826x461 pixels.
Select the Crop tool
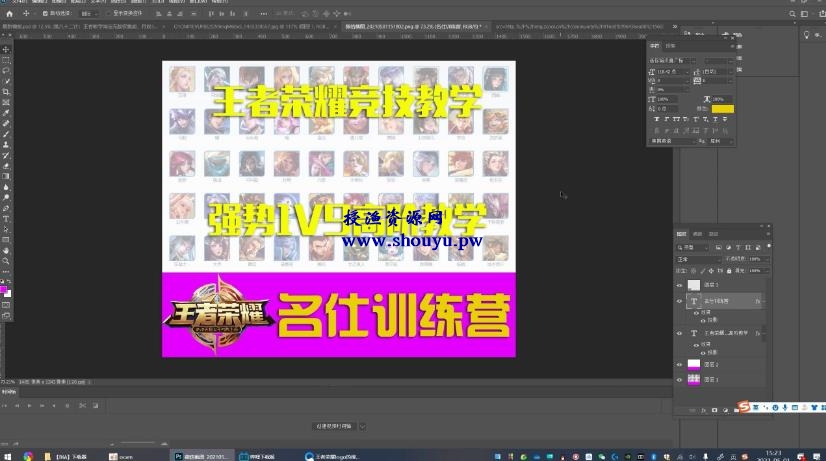6,92
